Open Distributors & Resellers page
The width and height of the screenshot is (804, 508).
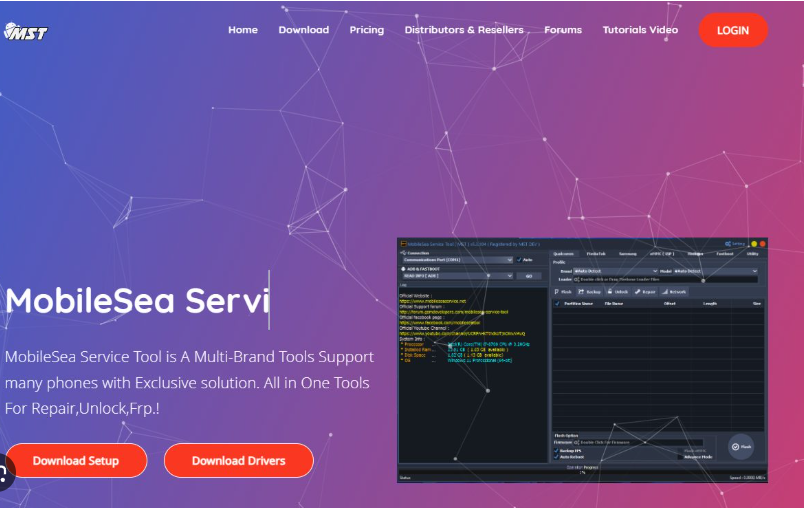(464, 30)
